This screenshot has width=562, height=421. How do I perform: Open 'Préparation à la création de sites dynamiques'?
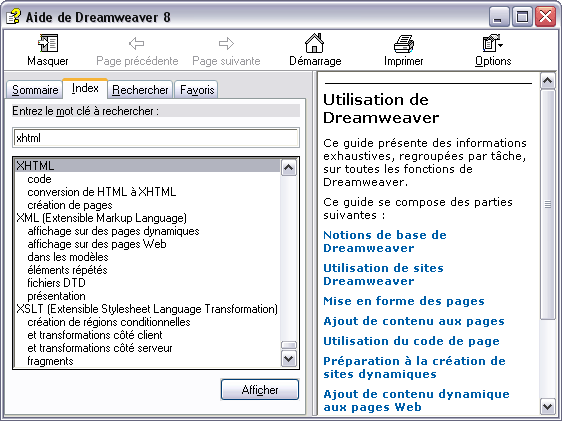click(x=414, y=368)
